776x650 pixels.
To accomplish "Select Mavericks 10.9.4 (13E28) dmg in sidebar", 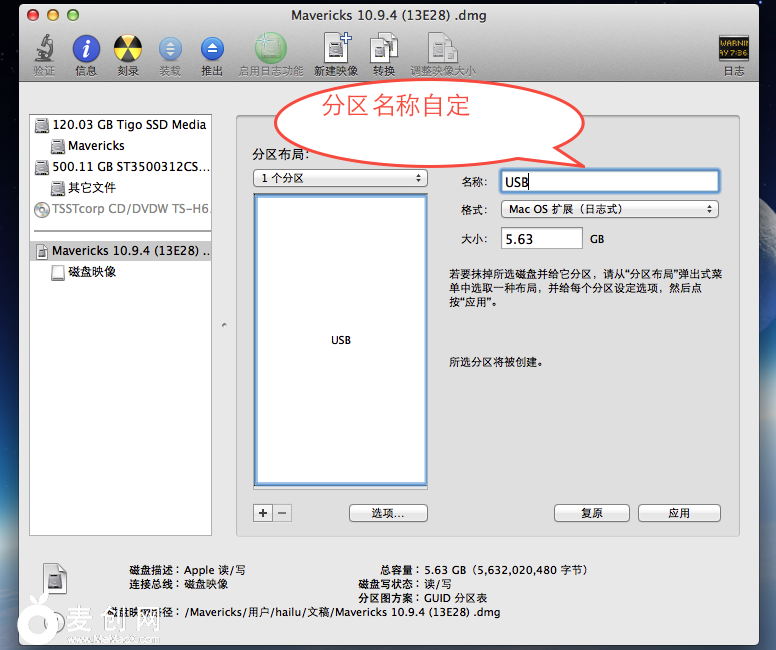I will (121, 251).
